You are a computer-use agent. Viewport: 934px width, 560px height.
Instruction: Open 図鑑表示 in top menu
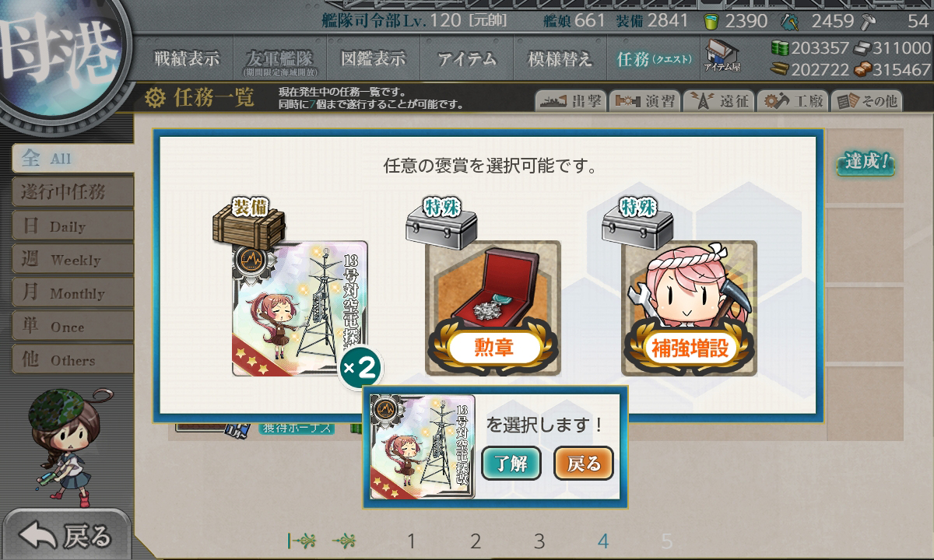tap(374, 58)
